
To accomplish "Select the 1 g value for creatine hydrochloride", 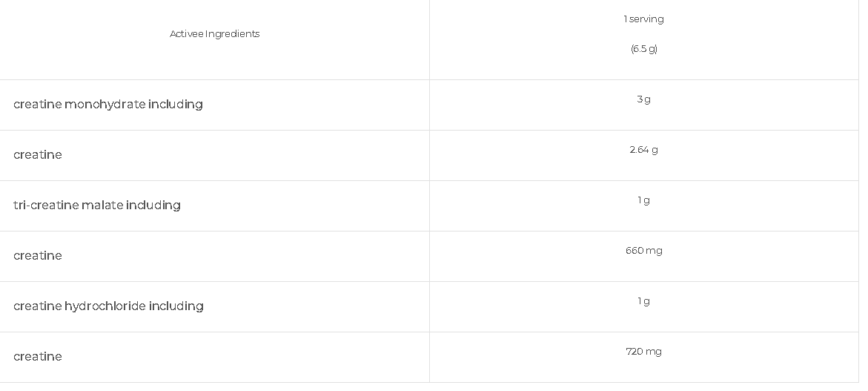I will click(643, 301).
